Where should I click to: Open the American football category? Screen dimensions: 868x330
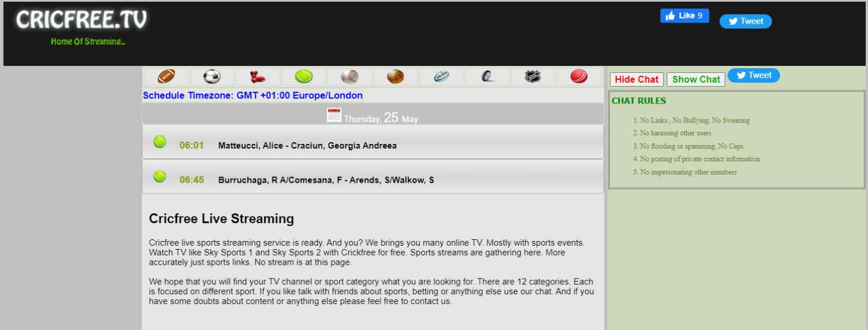[166, 76]
